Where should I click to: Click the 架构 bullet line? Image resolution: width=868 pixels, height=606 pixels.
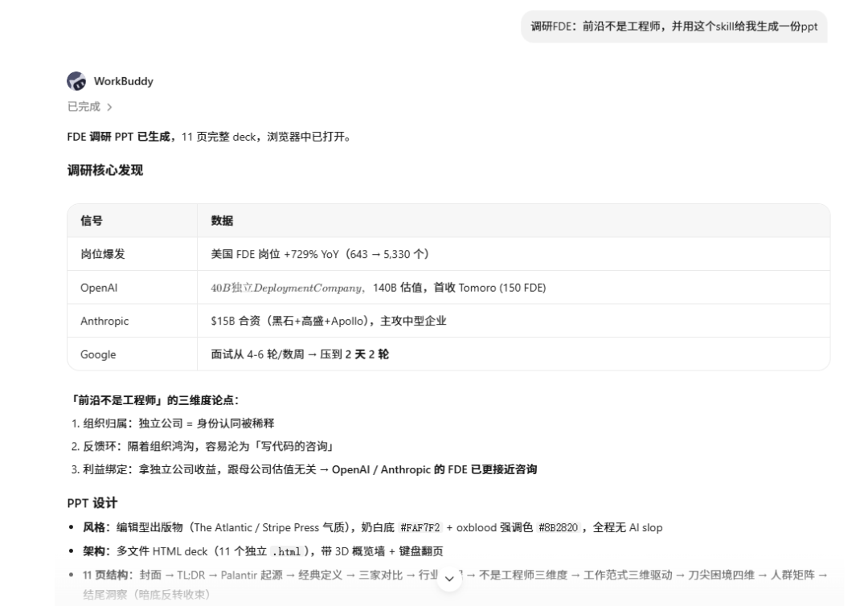click(263, 551)
